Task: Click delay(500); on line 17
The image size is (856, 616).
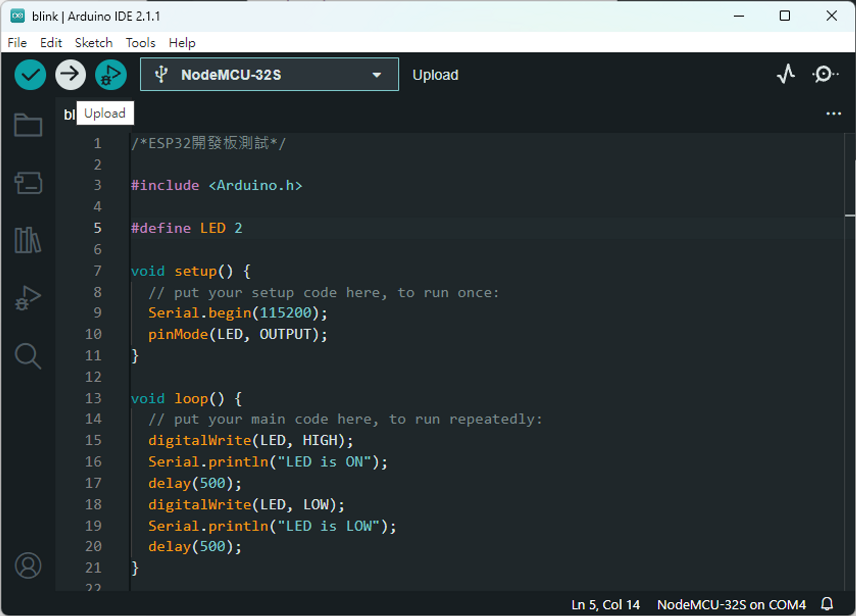Action: click(x=195, y=483)
